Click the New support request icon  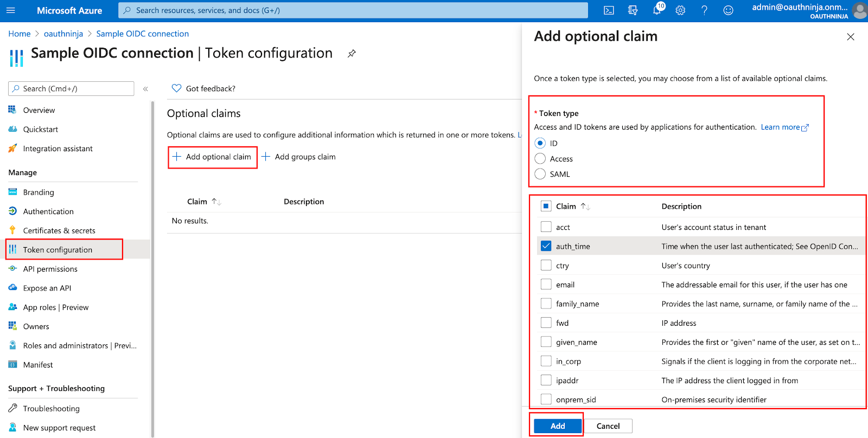point(12,427)
